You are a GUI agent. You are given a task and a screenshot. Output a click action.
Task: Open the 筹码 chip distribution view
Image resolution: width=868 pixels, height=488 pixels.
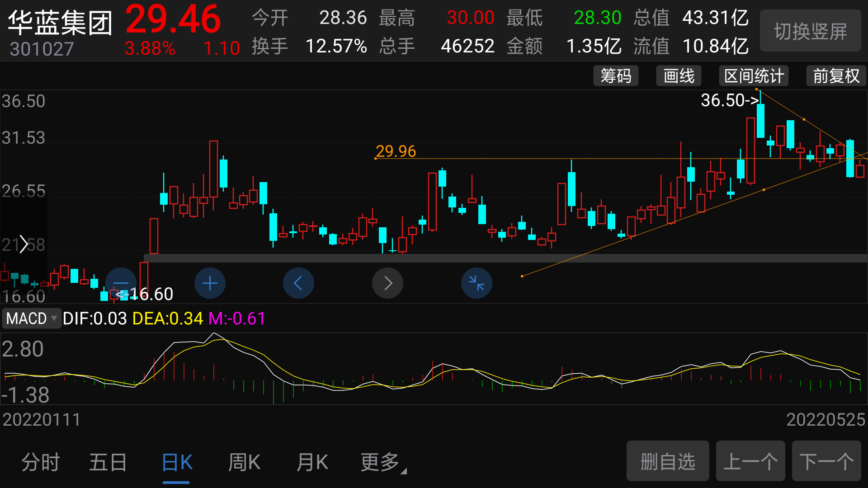tap(615, 76)
